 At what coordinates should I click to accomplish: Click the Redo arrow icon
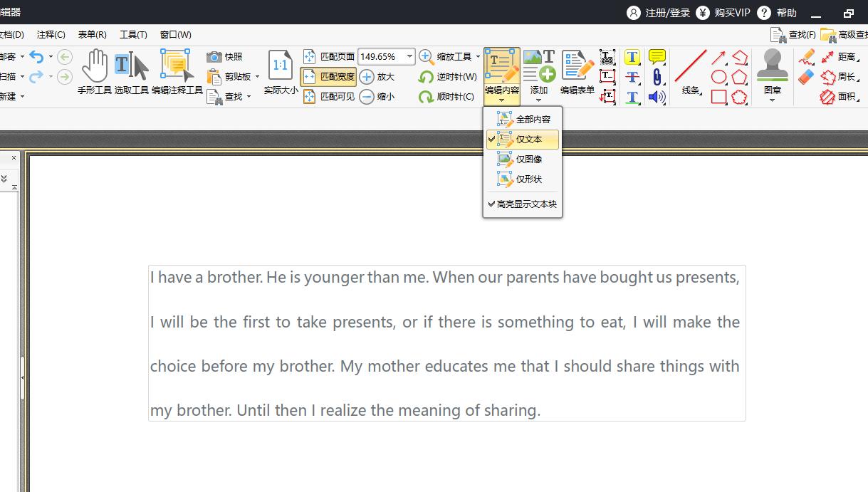click(x=36, y=77)
